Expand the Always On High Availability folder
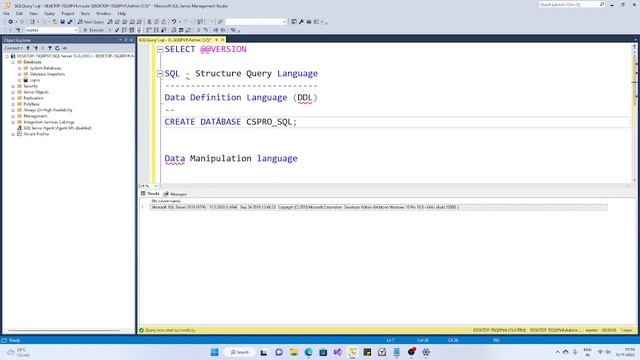This screenshot has height=360, width=640. tap(13, 110)
